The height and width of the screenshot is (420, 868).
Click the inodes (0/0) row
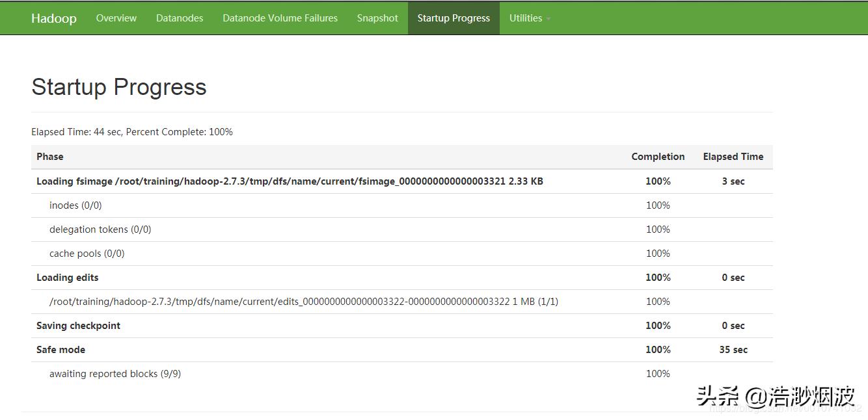click(75, 205)
